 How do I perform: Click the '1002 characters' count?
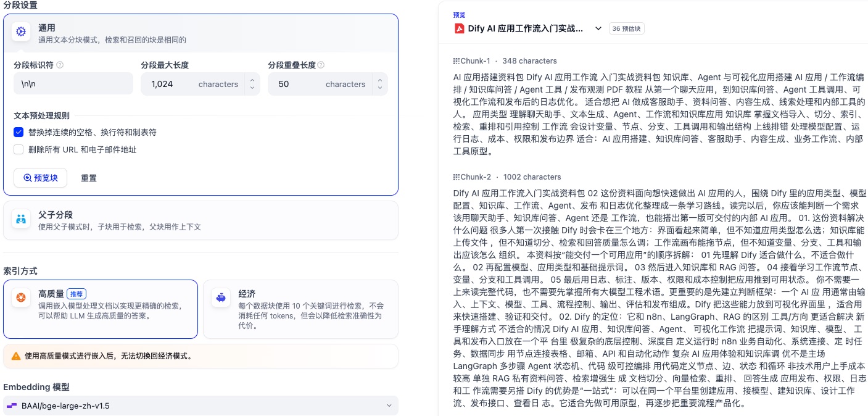pyautogui.click(x=532, y=177)
